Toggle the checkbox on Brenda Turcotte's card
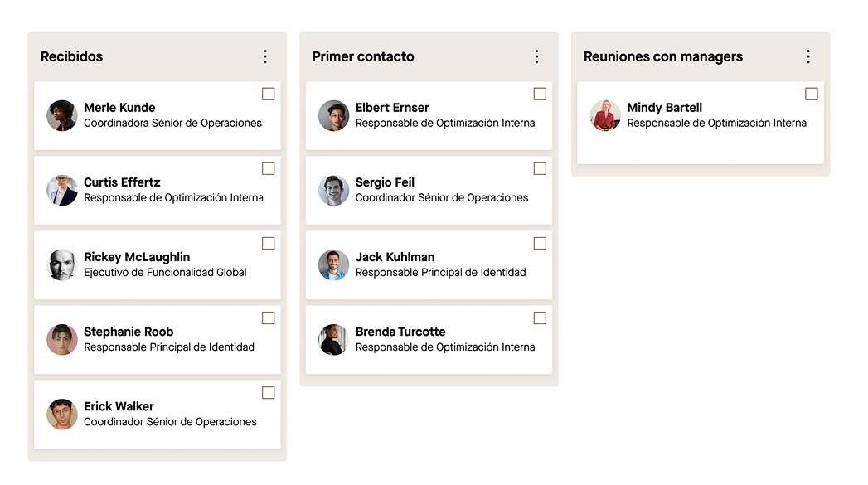Viewport: 868px width, 485px height. [540, 318]
